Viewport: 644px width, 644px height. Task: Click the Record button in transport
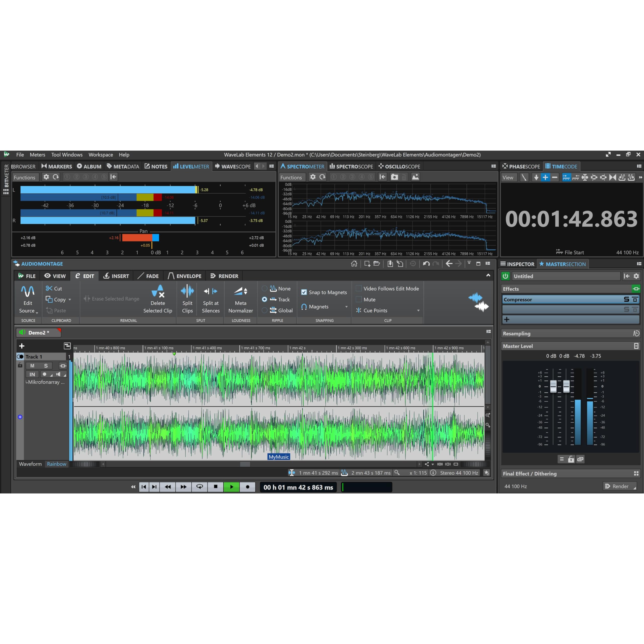click(x=247, y=487)
